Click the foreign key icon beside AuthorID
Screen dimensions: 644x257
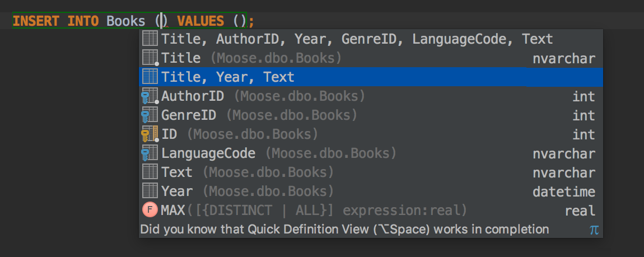point(150,96)
